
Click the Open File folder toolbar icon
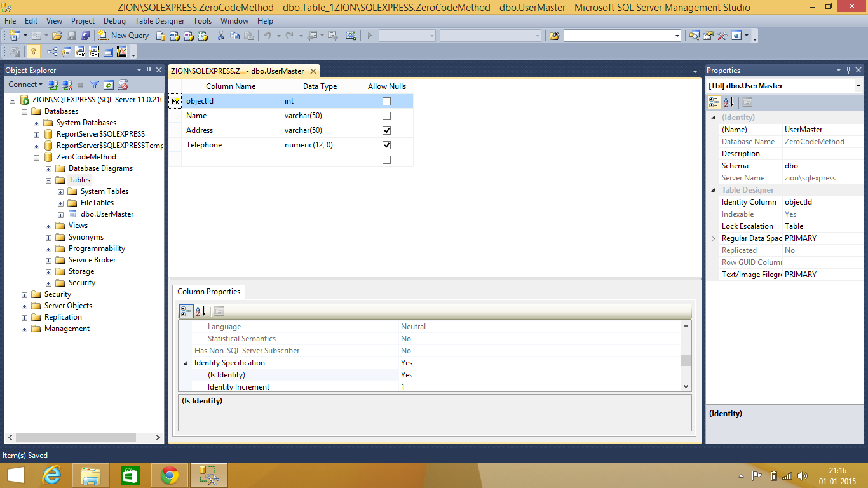pyautogui.click(x=57, y=36)
